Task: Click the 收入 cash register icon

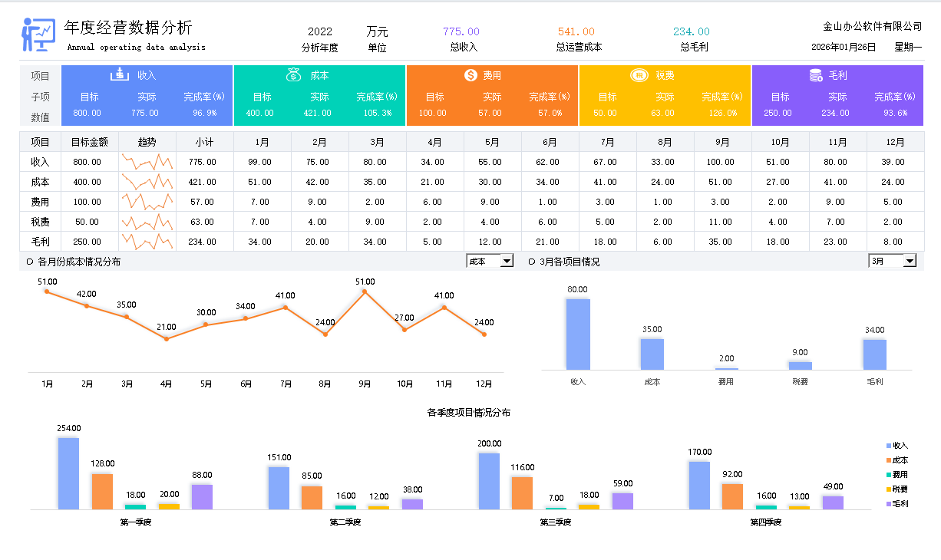Action: point(119,74)
